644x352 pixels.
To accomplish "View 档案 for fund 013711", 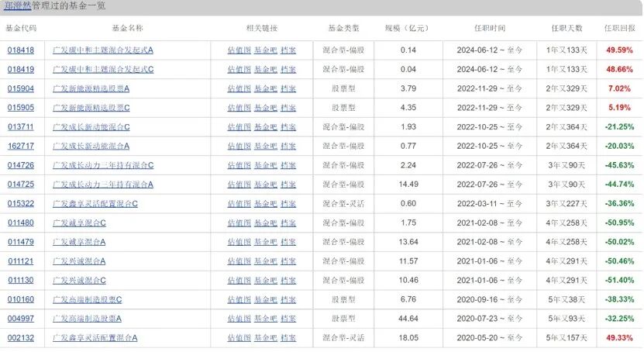I will [288, 127].
